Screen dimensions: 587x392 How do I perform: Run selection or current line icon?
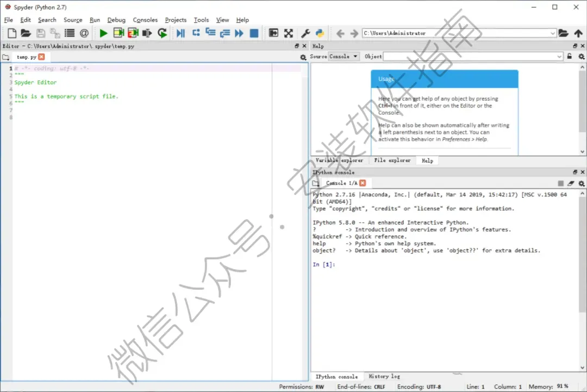coord(147,33)
